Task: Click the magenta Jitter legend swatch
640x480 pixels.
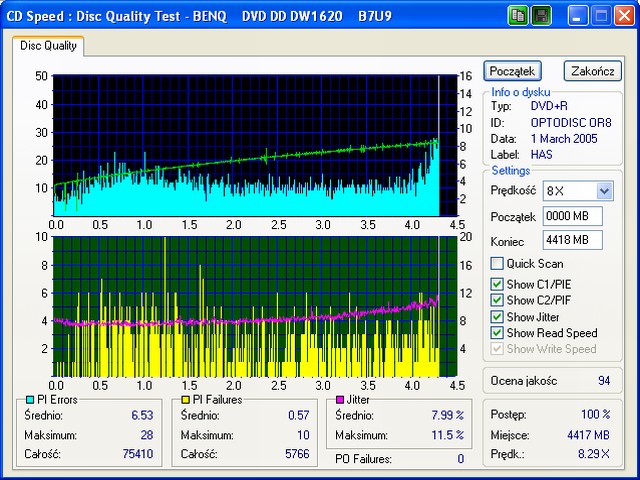Action: (x=339, y=399)
